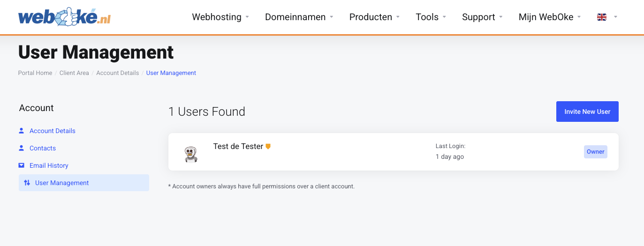Click the Invite New User button
This screenshot has width=644, height=246.
click(587, 112)
